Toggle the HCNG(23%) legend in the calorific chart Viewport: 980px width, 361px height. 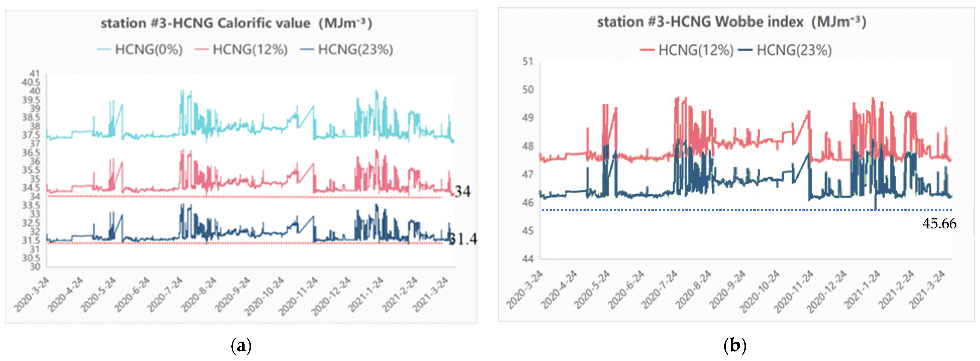(355, 50)
